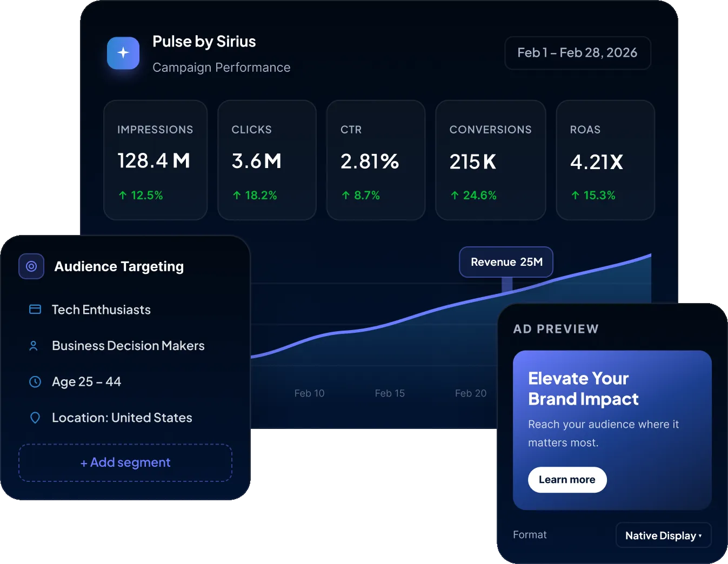The height and width of the screenshot is (564, 728).
Task: Click the clock icon beside Age 25 – 44
Action: coord(35,382)
